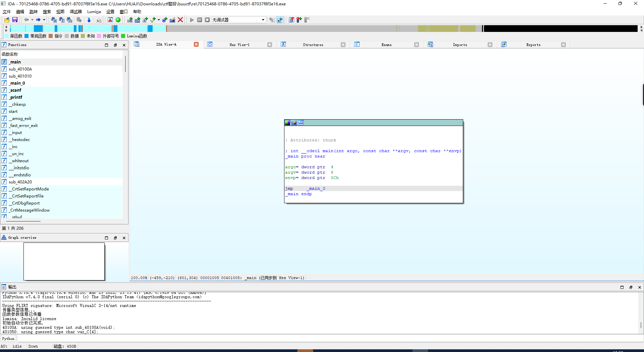This screenshot has width=644, height=352.
Task: Start the process with the play button
Action: point(192,20)
